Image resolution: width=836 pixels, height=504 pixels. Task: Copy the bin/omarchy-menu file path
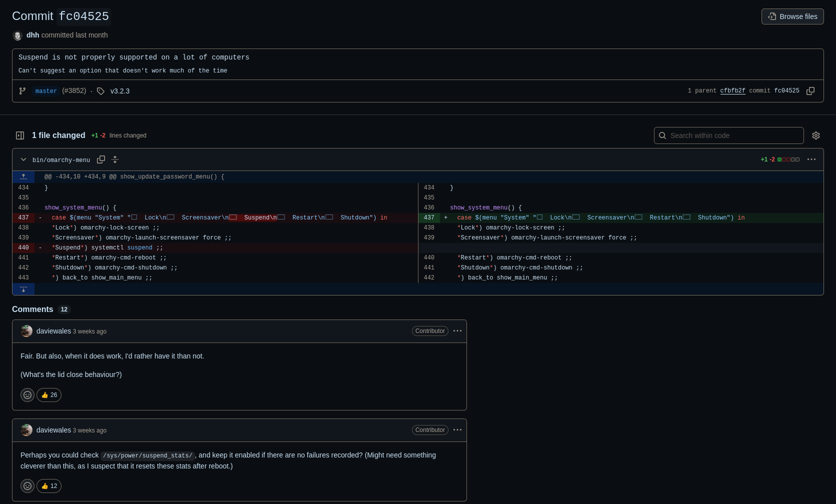(101, 159)
